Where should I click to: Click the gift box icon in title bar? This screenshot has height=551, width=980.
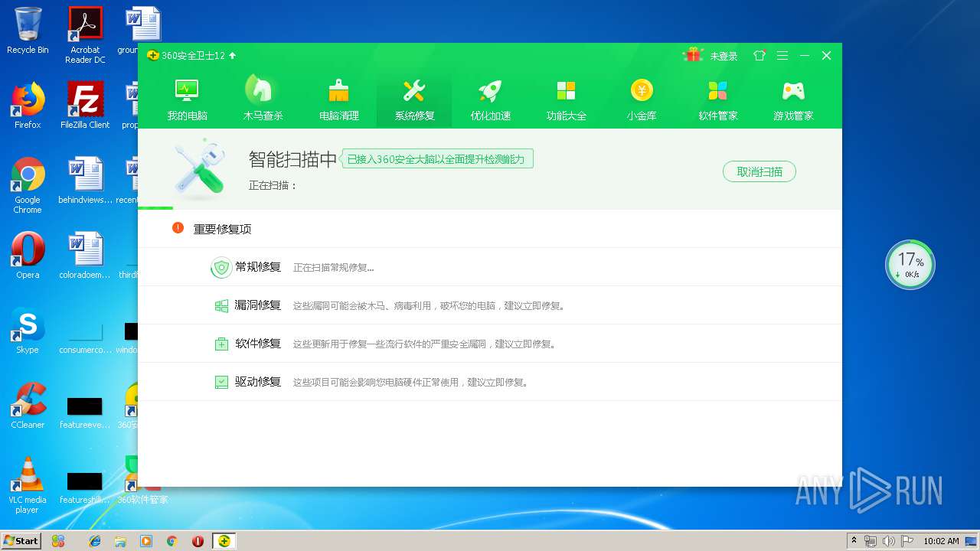click(694, 55)
